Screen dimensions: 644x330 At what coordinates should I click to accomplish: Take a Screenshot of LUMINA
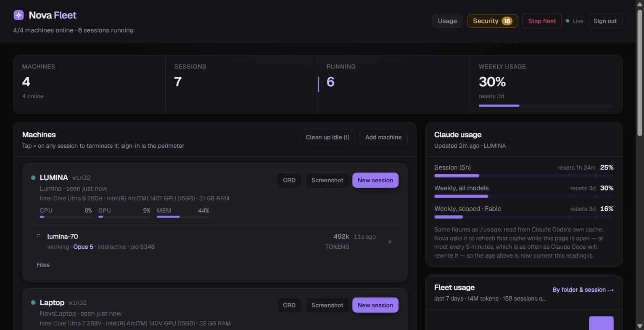click(x=327, y=180)
